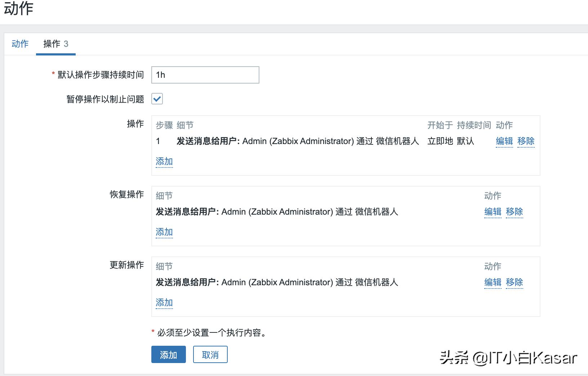Uncheck pause operations for suppressed problems option
588x376 pixels.
point(157,99)
